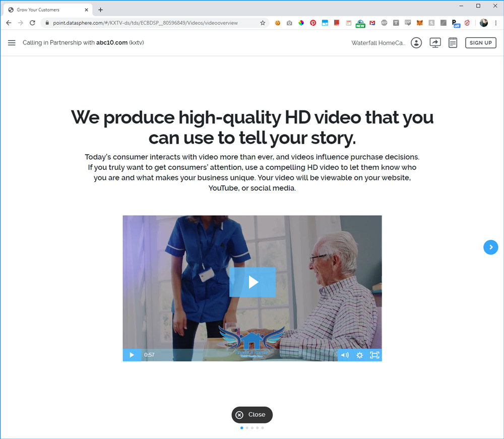Click the screen share presentation icon

pos(435,43)
